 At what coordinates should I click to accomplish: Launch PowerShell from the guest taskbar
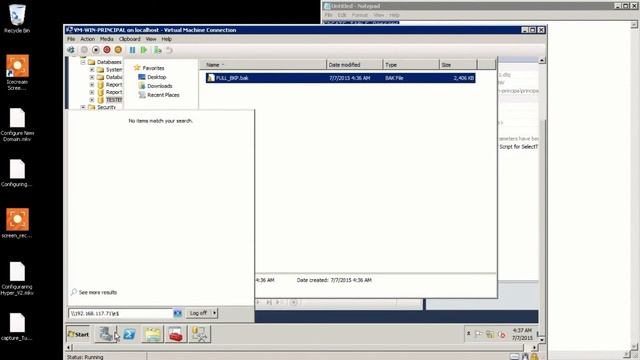[129, 334]
